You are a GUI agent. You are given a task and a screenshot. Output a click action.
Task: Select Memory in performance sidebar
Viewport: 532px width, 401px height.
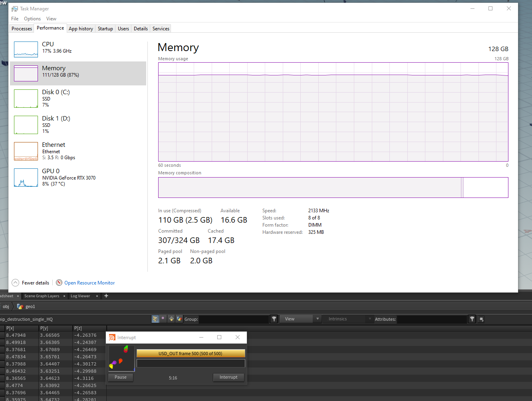[78, 73]
